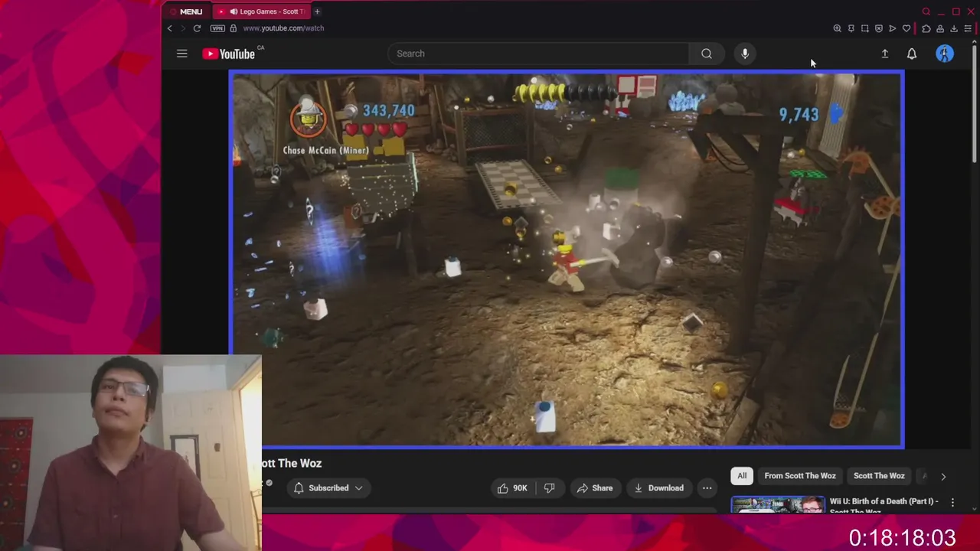The height and width of the screenshot is (551, 980).
Task: Click the search icon in title bar
Action: click(926, 11)
